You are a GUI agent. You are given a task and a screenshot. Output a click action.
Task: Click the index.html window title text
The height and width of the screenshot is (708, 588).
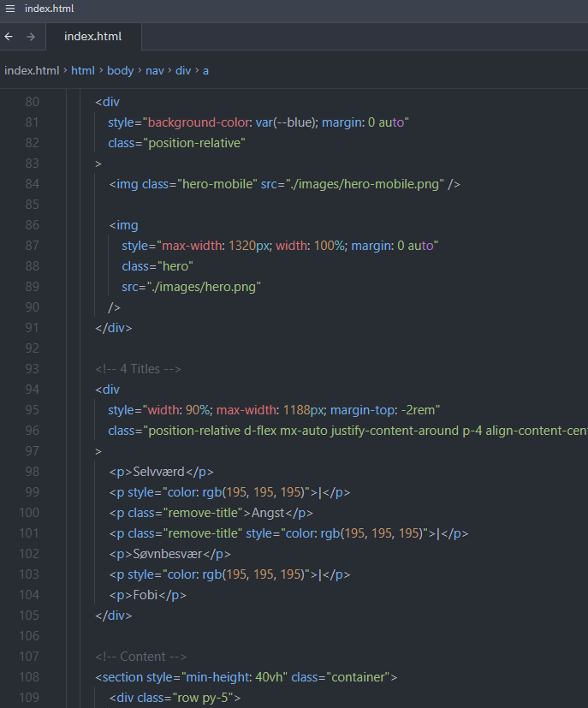(x=49, y=9)
